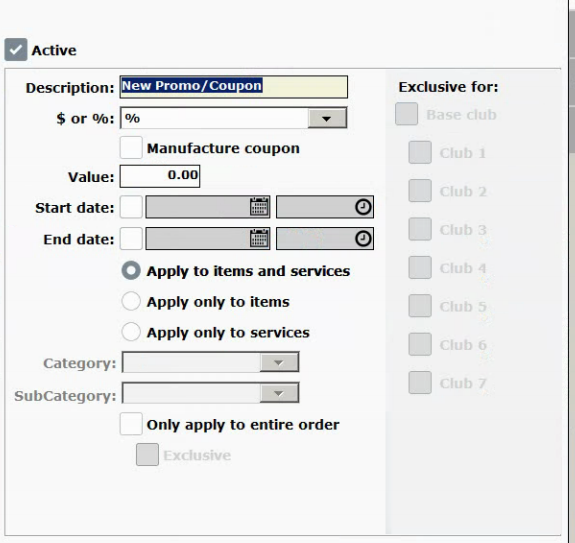The image size is (575, 543).
Task: Uncheck the Active checkbox
Action: point(16,49)
